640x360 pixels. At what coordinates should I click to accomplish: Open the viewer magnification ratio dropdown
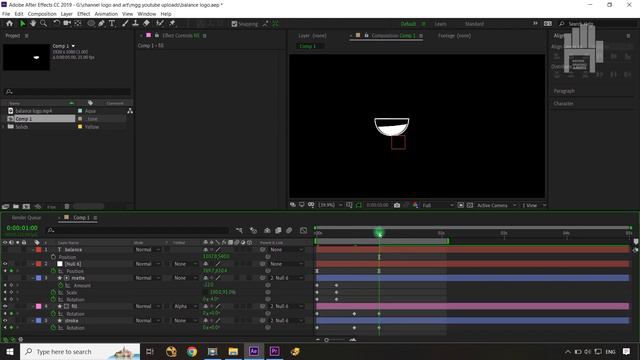330,205
